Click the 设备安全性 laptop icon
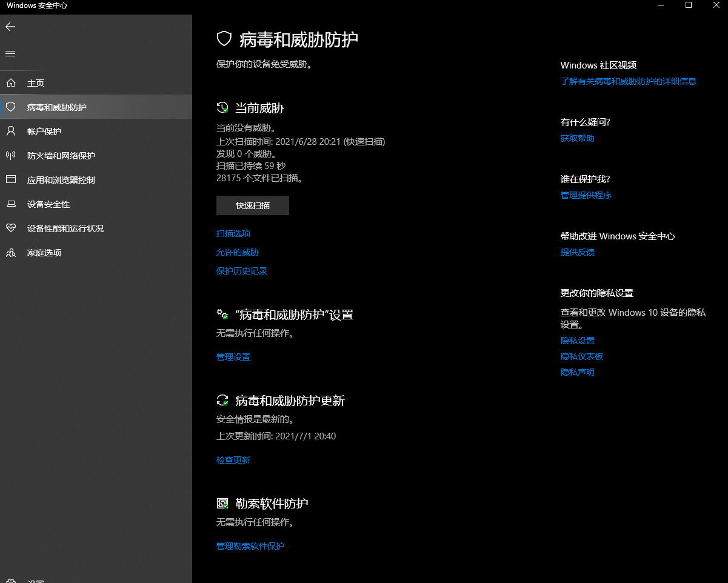Image resolution: width=728 pixels, height=583 pixels. (x=10, y=204)
